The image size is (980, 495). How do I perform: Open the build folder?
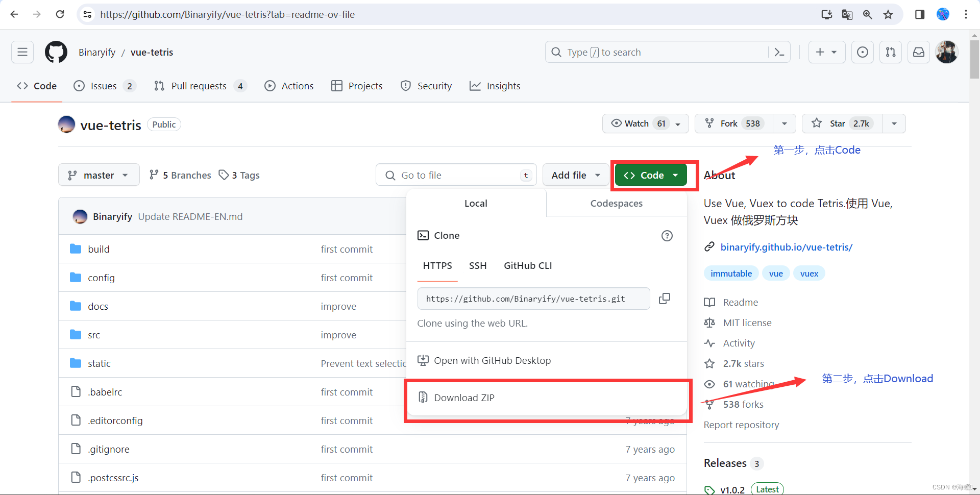[99, 249]
